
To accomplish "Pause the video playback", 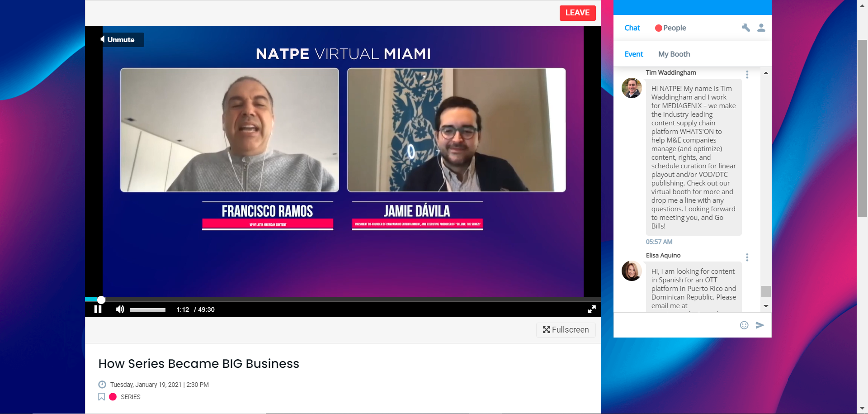I will tap(98, 309).
